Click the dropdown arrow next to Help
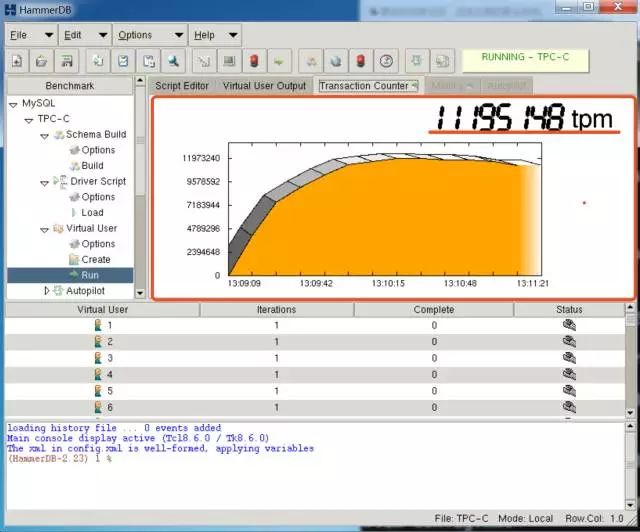The height and width of the screenshot is (532, 640). [233, 35]
